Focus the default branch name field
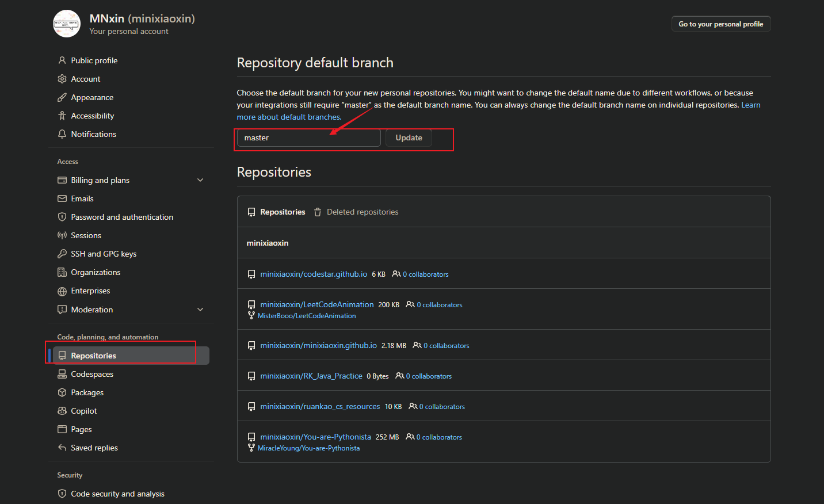Viewport: 824px width, 504px height. (x=309, y=138)
